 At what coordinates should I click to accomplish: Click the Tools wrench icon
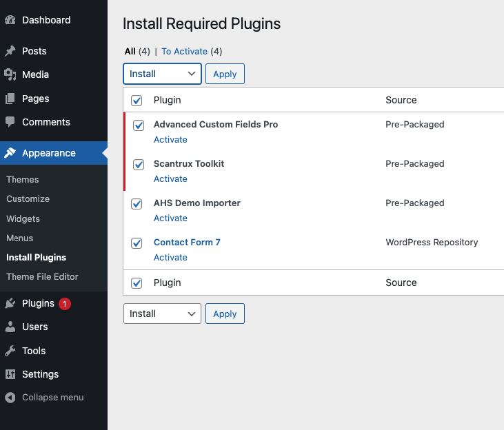[10, 351]
